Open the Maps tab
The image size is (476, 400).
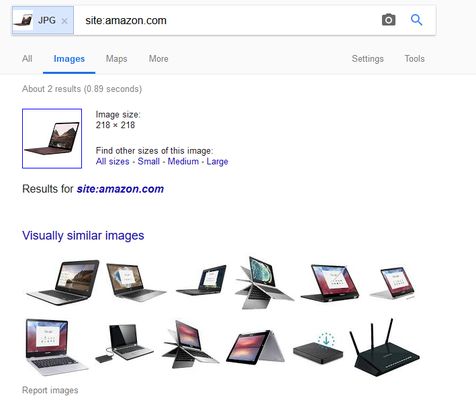(x=116, y=59)
